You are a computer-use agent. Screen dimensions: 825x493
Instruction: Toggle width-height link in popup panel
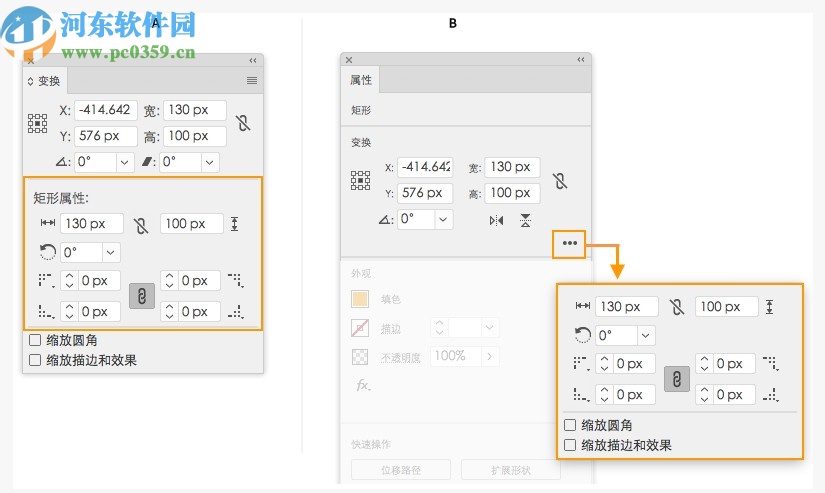pos(677,307)
